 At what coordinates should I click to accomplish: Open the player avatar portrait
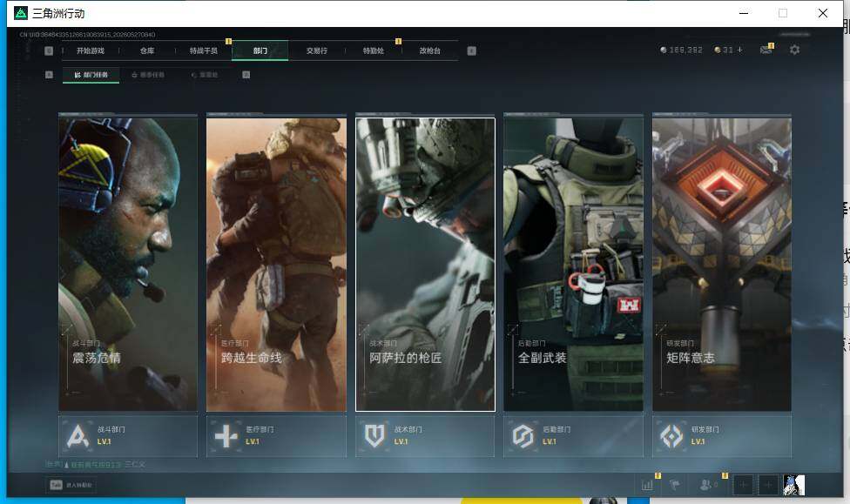(x=793, y=485)
